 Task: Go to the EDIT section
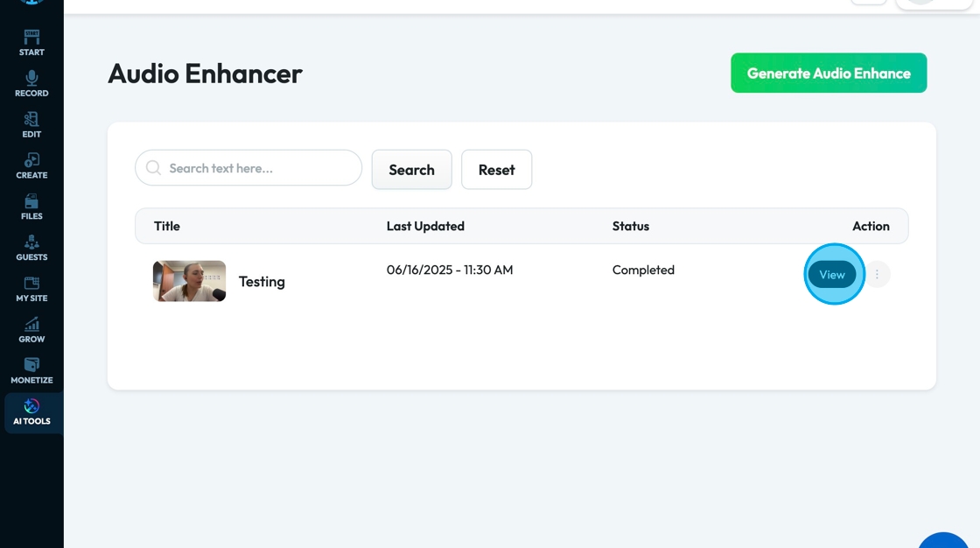pyautogui.click(x=31, y=125)
